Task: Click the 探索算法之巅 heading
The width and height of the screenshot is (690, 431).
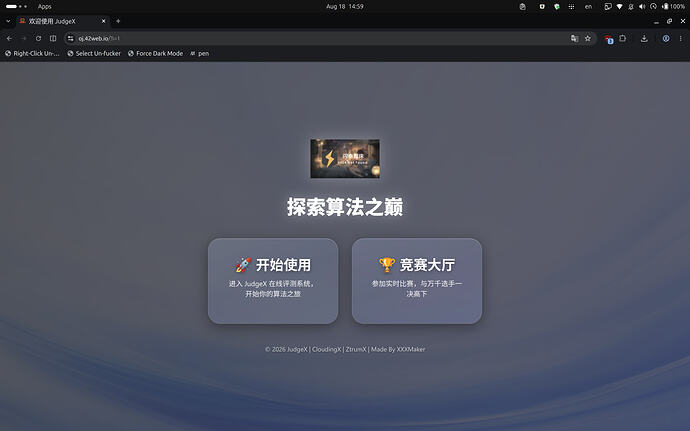Action: tap(345, 207)
